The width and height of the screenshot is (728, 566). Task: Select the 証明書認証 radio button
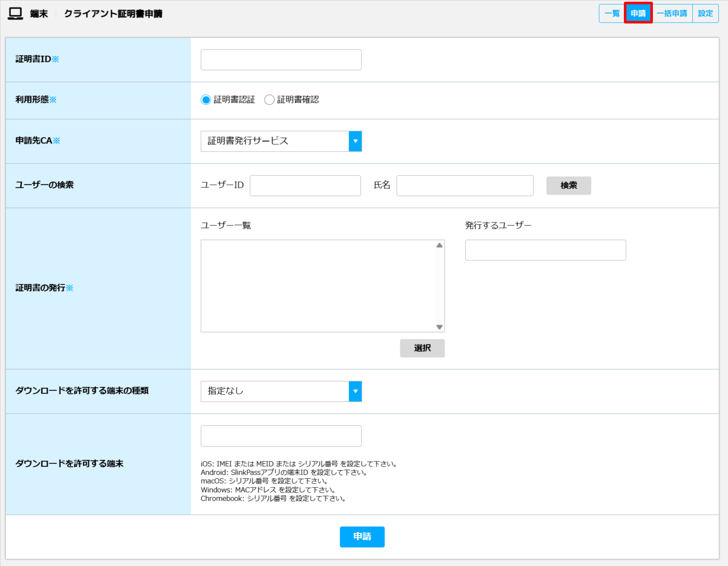(x=206, y=99)
